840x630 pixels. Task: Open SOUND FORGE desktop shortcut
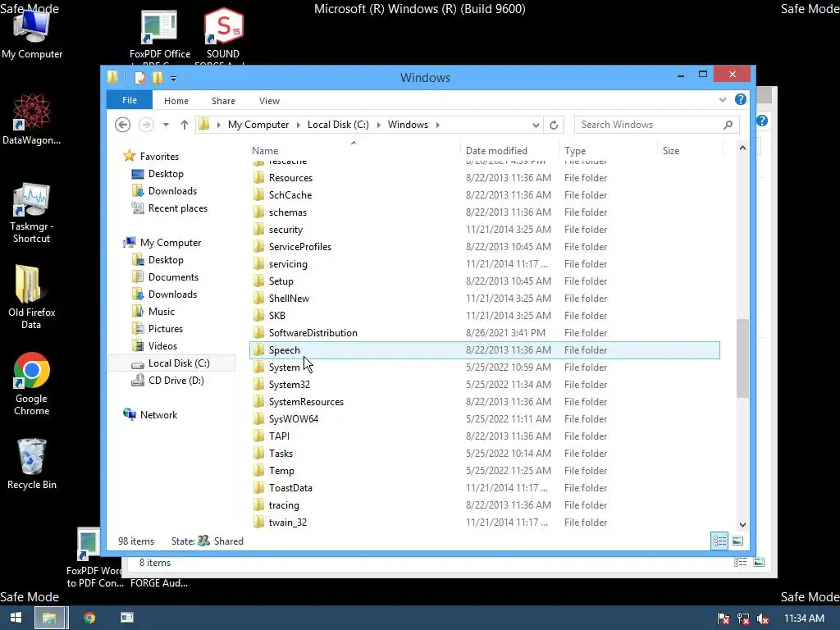[x=223, y=35]
